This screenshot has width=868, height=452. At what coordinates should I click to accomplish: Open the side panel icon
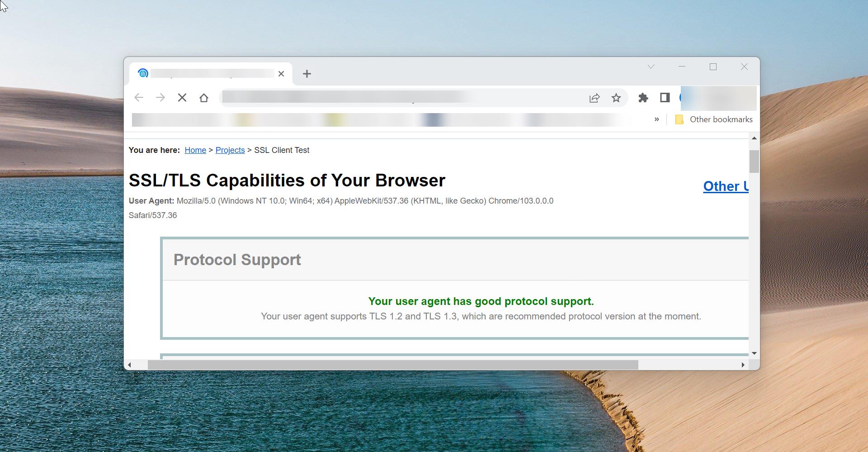(x=665, y=98)
